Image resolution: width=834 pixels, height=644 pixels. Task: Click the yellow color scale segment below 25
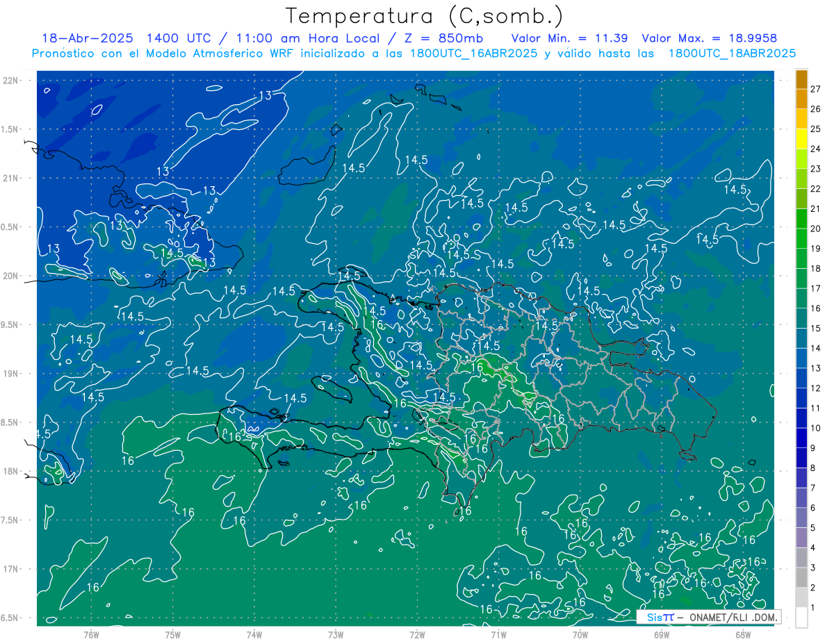pos(801,139)
